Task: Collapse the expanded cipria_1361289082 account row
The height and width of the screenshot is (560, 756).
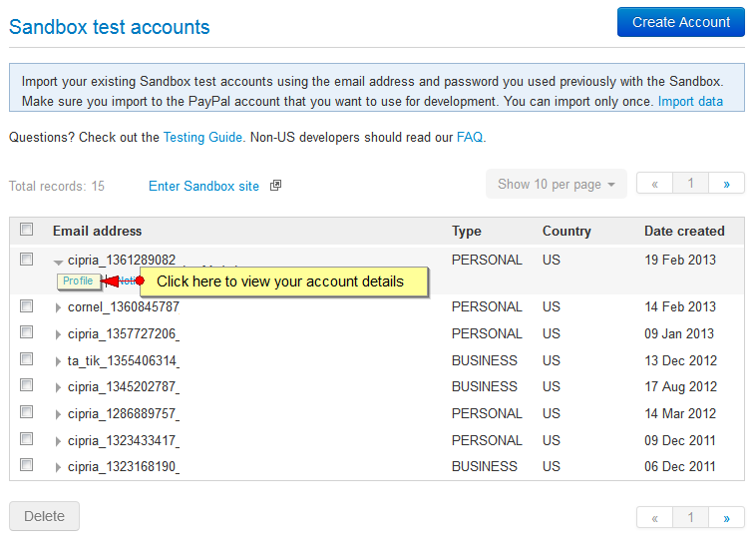Action: (x=58, y=263)
